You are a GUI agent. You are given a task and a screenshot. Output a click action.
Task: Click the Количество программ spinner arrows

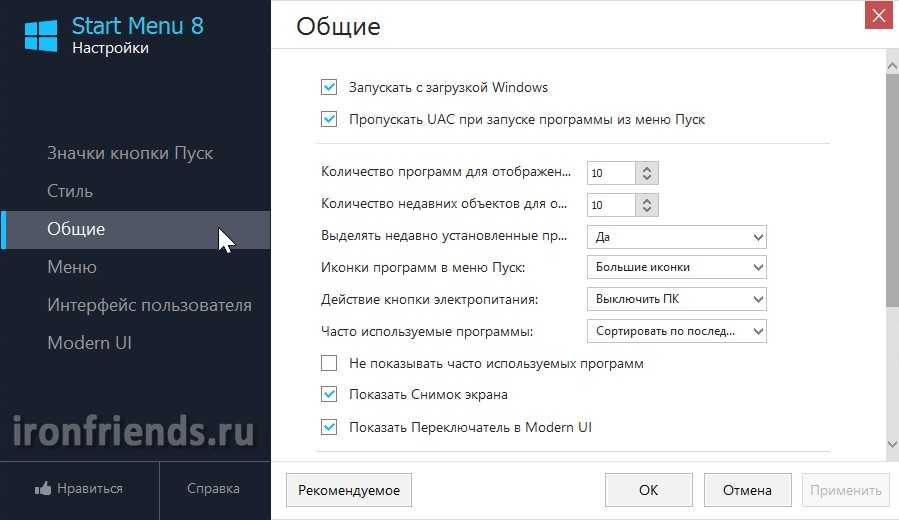click(x=647, y=173)
